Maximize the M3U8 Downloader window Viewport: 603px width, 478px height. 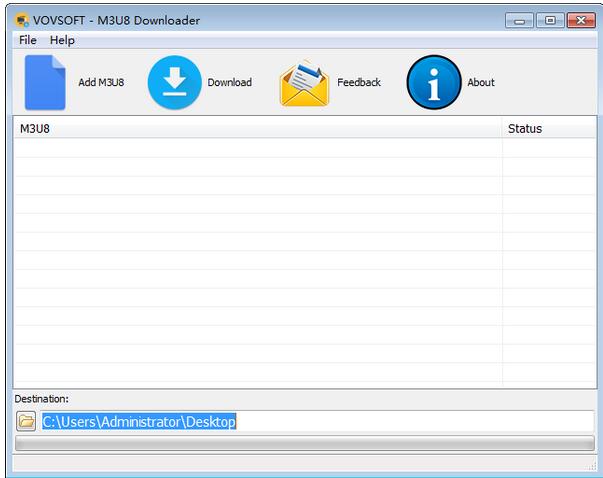550,20
